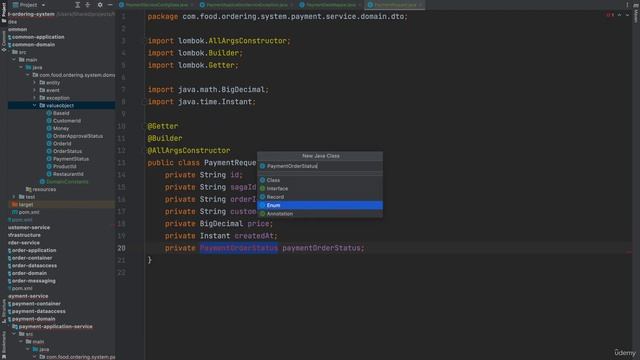This screenshot has width=640, height=360.
Task: Select the order-container module
Action: 32,258
